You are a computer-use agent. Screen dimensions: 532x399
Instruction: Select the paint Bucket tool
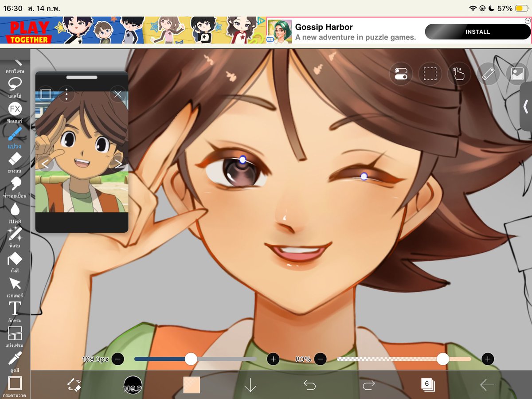pos(15,262)
